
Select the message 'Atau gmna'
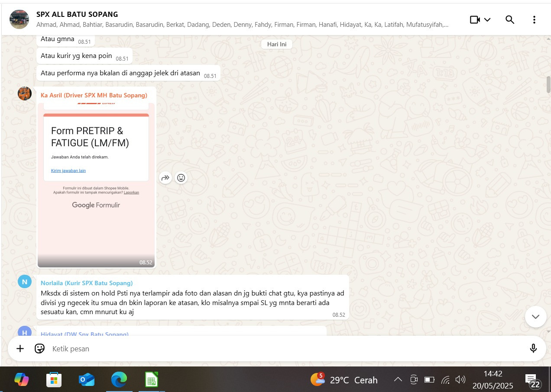[x=65, y=39]
